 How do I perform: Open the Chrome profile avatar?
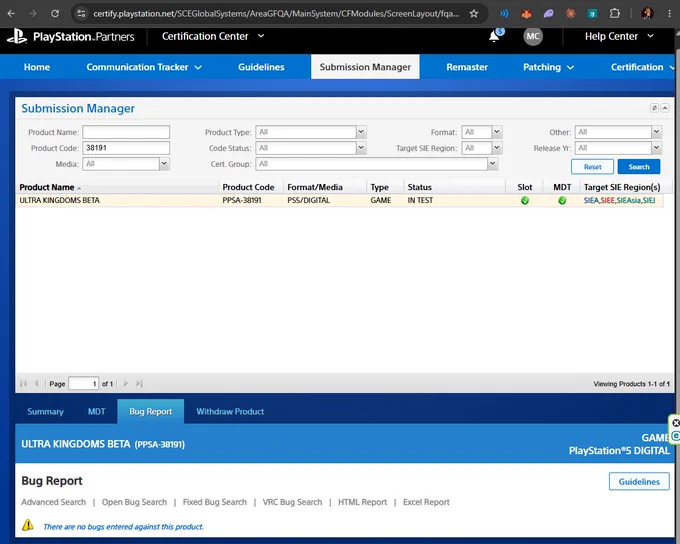pos(647,13)
